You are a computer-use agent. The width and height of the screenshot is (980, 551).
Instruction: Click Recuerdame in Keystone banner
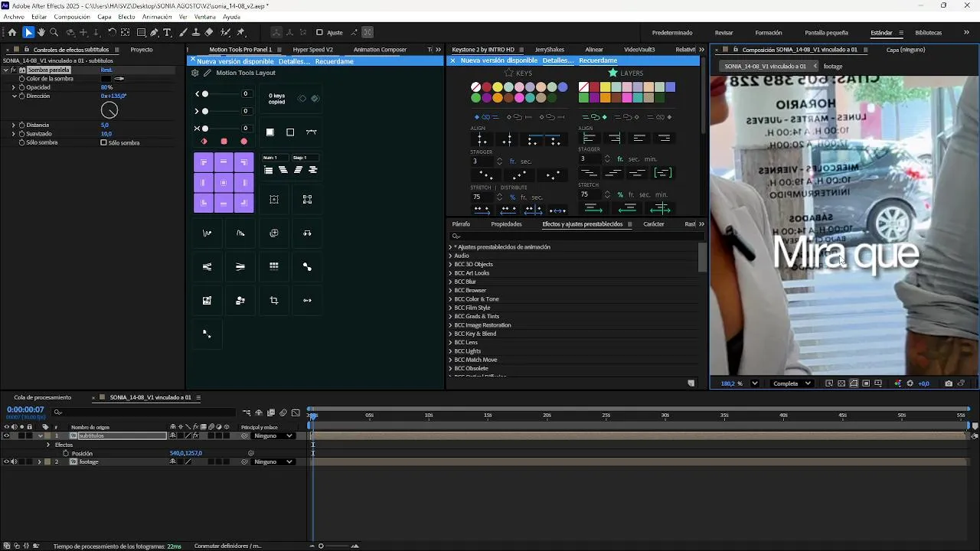[x=598, y=60]
